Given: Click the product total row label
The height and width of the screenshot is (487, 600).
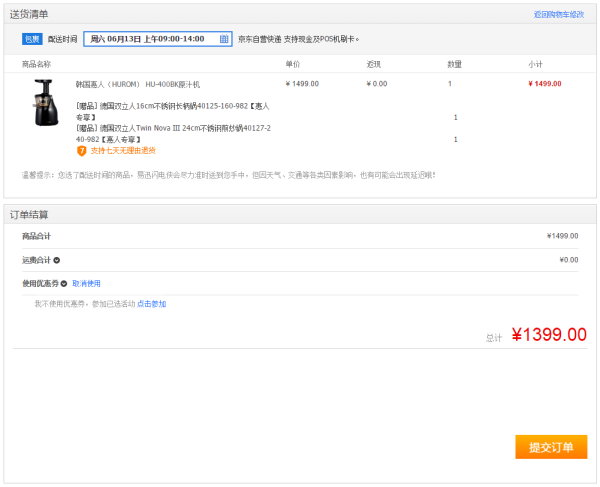Looking at the screenshot, I should 36,236.
